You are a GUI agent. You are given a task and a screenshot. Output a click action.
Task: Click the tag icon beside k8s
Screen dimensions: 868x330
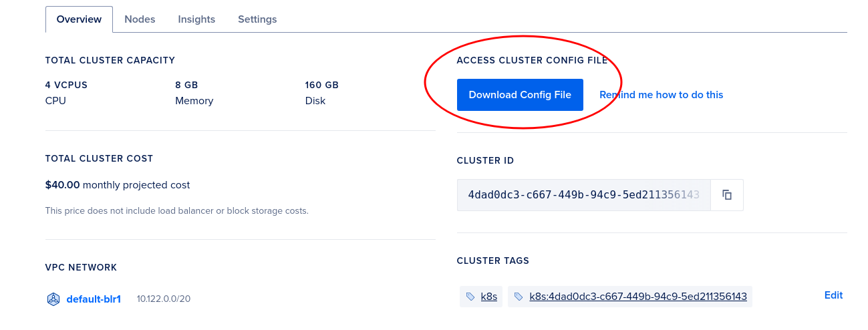tap(470, 297)
